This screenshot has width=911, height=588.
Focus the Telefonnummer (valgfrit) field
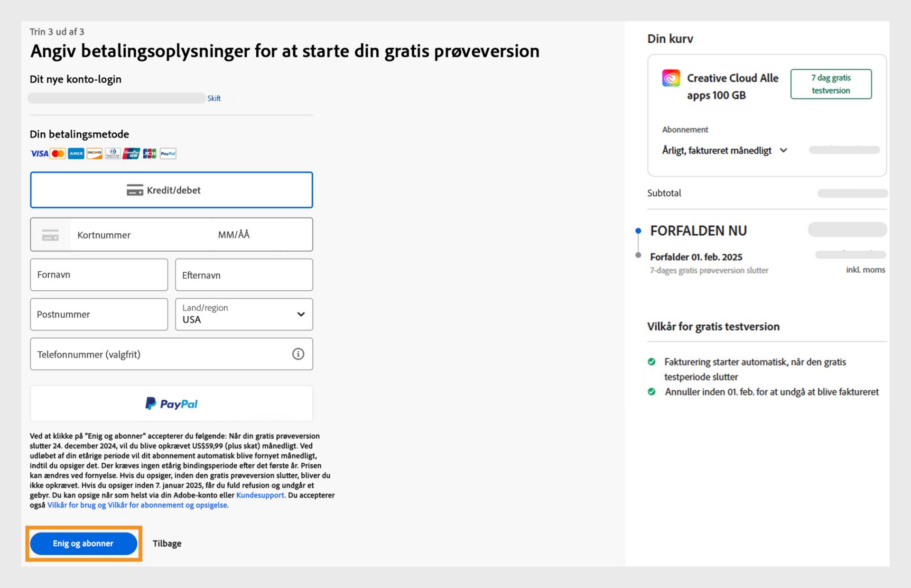171,354
